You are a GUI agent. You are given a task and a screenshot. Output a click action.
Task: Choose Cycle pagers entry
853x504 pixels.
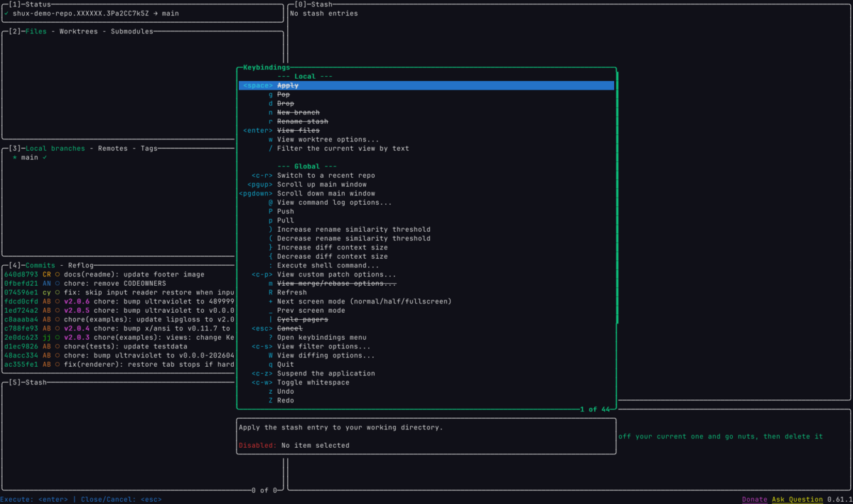[x=426, y=320]
